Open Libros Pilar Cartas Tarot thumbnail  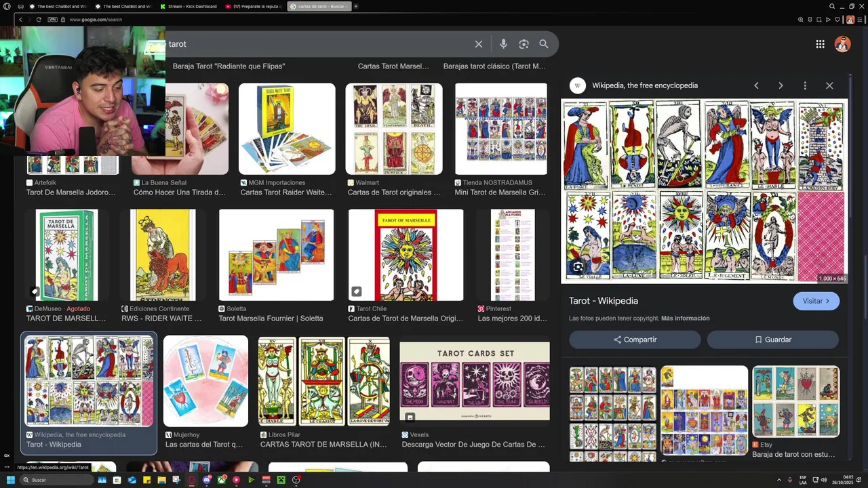tap(323, 381)
